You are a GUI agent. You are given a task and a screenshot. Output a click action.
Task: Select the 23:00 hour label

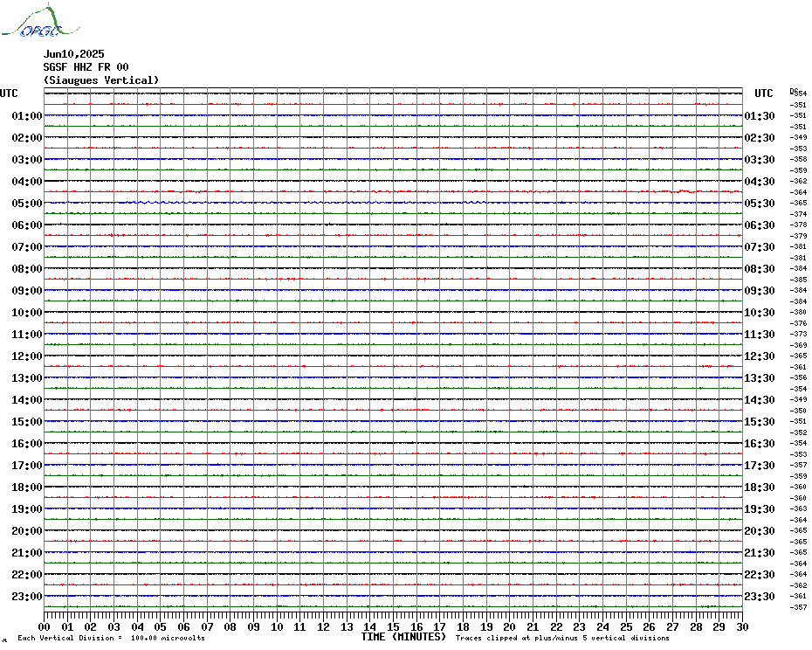tap(27, 597)
